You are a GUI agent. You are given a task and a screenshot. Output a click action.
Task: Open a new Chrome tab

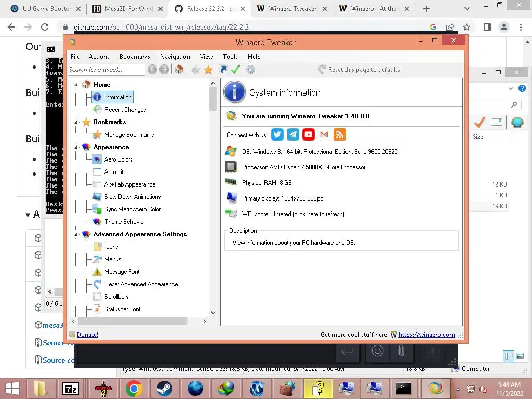tap(427, 9)
